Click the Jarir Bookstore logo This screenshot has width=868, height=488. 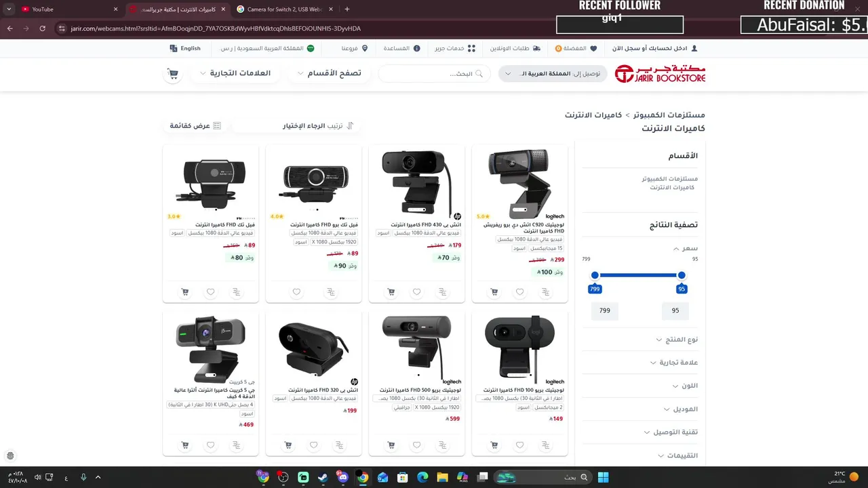pyautogui.click(x=660, y=74)
